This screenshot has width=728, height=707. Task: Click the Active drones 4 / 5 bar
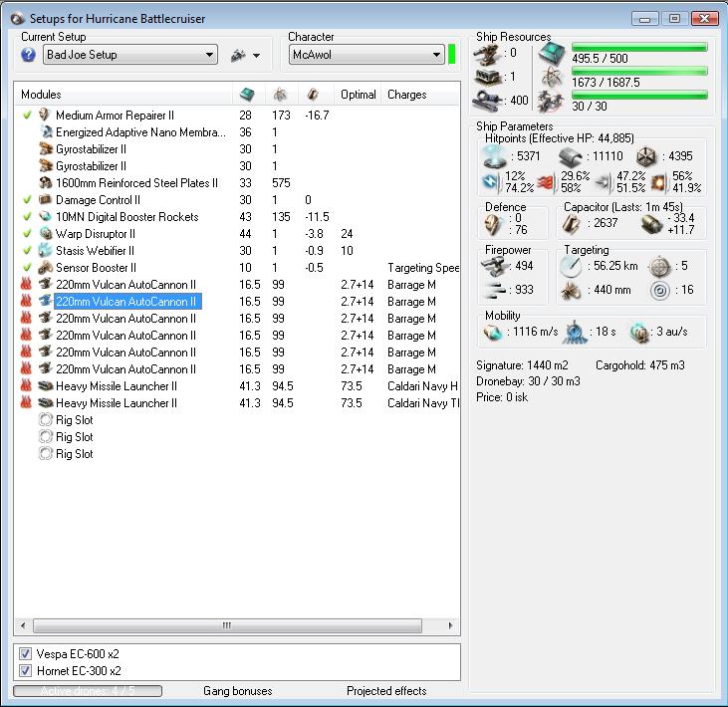tap(88, 691)
